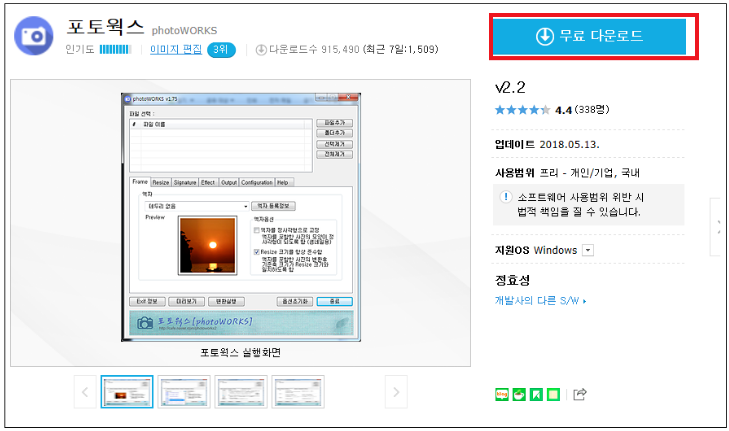Screen dimensions: 729x431
Task: Click the 소프트웨어 사용범위 위반 warning text
Action: 580,205
